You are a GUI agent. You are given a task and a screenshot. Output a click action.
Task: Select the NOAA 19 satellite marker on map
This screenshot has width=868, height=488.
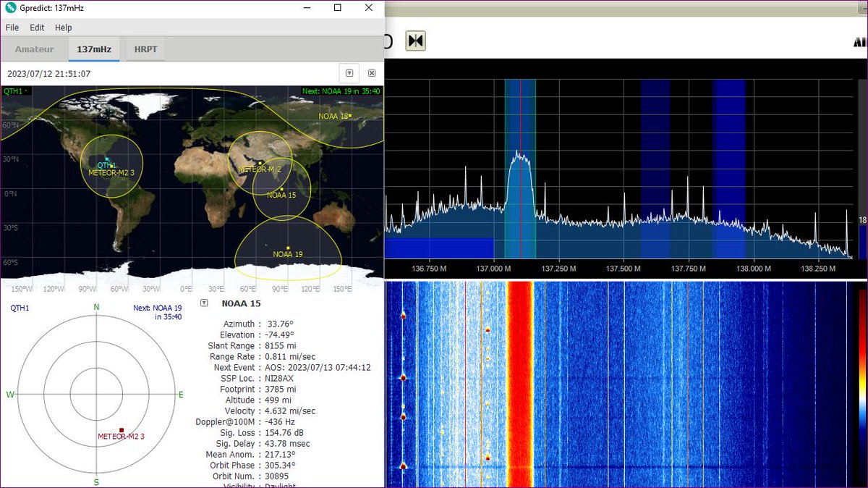tap(288, 248)
